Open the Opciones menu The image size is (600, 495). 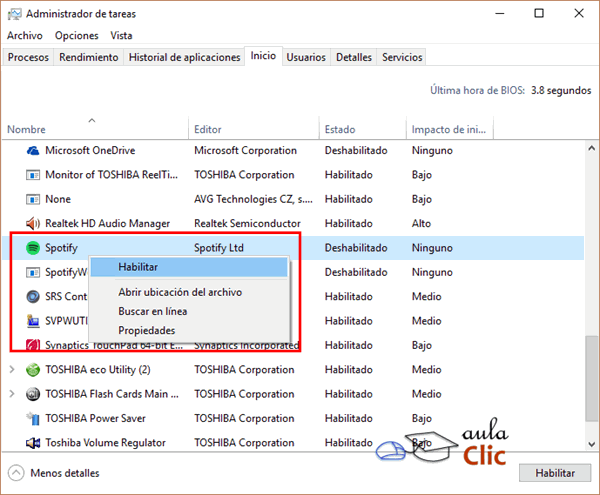click(x=77, y=35)
